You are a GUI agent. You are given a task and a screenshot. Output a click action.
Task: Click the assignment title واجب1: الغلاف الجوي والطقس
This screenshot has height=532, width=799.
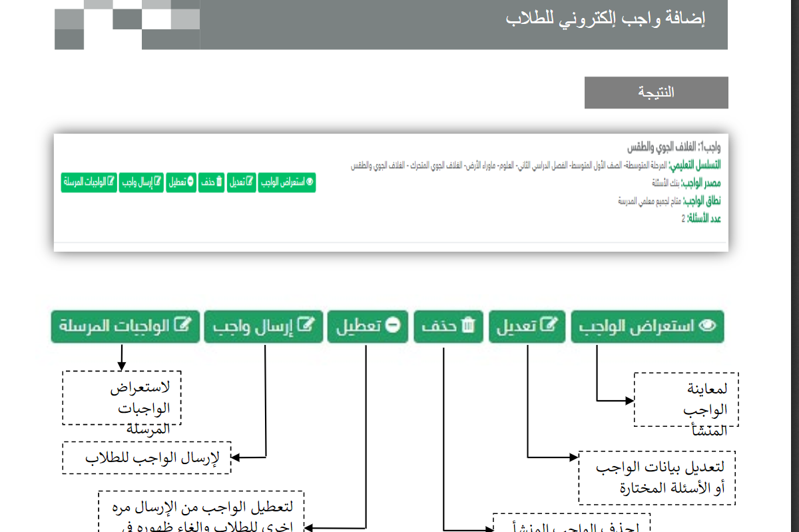coord(674,147)
